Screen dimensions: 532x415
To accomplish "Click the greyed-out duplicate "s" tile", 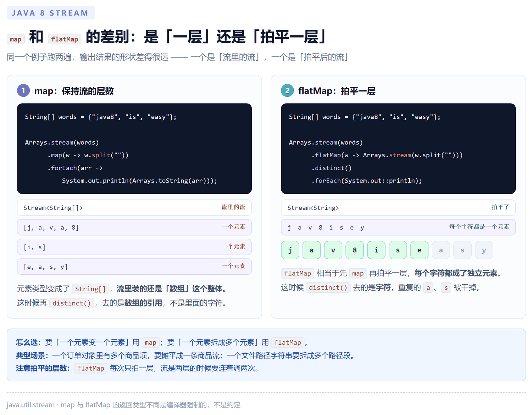I will pos(462,250).
